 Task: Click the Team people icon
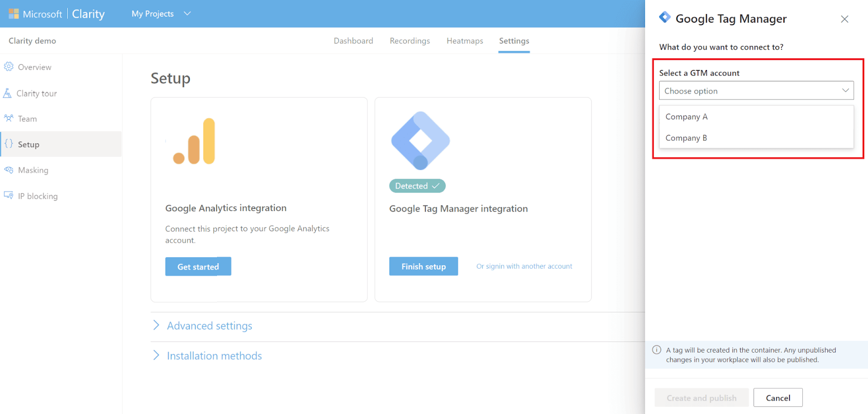point(9,118)
